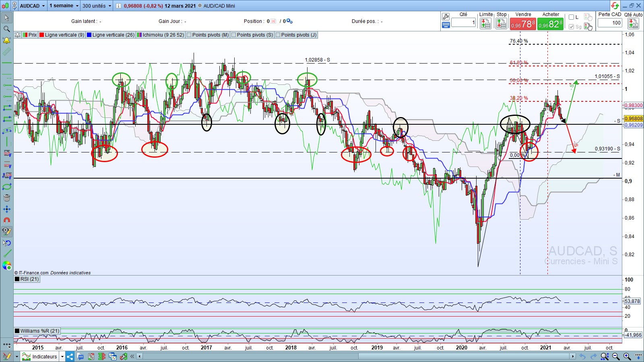Zoom in with the plus magnifier

pyautogui.click(x=627, y=356)
